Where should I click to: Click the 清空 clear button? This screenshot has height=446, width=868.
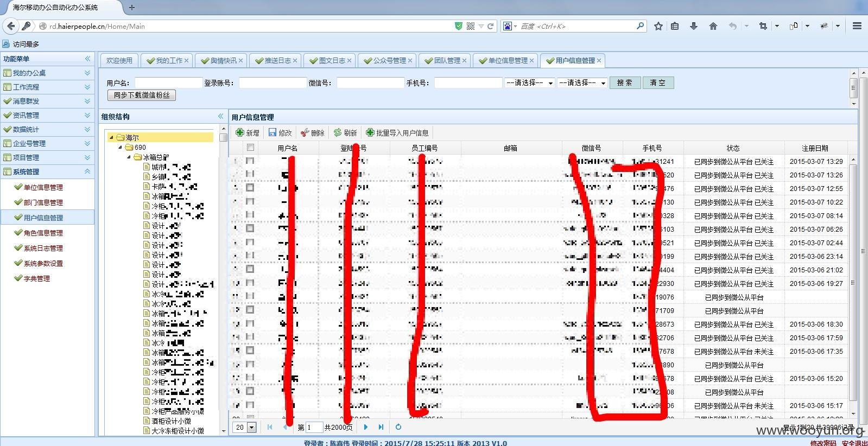click(x=658, y=82)
